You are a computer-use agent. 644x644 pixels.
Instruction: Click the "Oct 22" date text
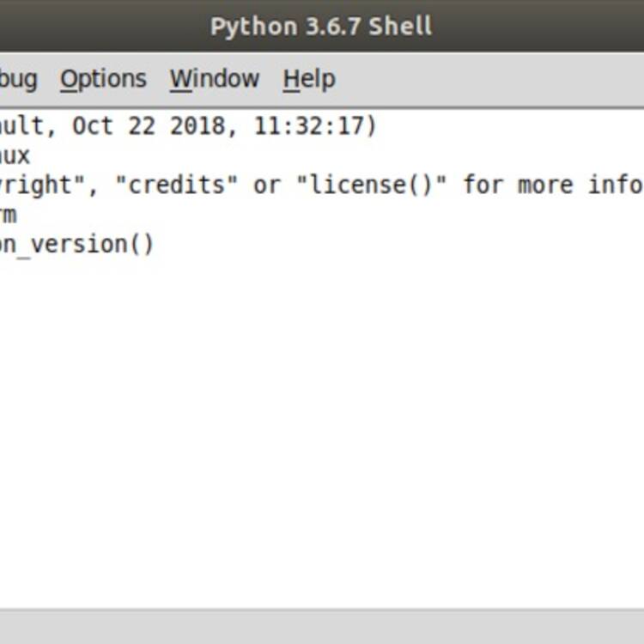(x=113, y=125)
